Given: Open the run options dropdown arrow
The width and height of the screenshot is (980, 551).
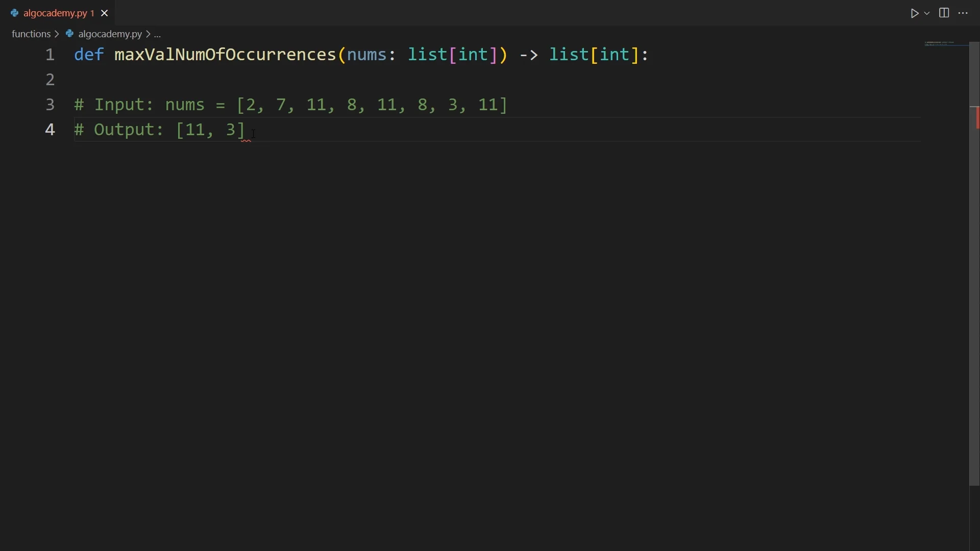Looking at the screenshot, I should click(927, 13).
